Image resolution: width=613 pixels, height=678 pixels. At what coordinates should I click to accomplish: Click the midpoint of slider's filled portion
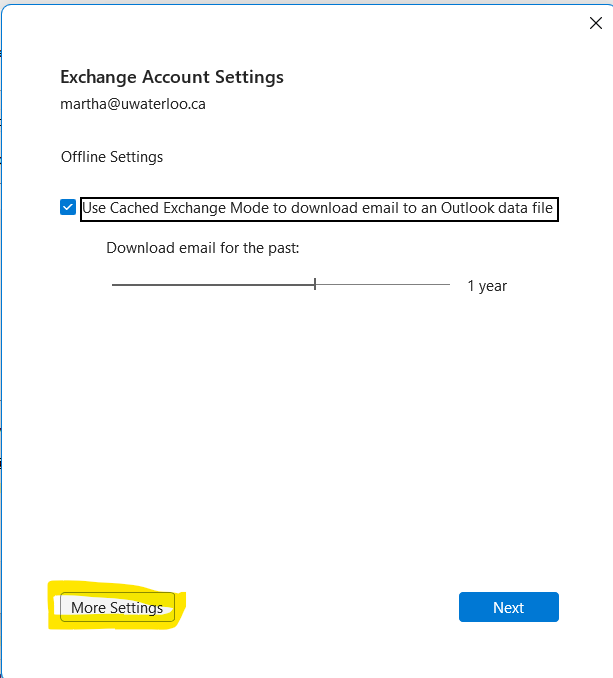coord(214,285)
